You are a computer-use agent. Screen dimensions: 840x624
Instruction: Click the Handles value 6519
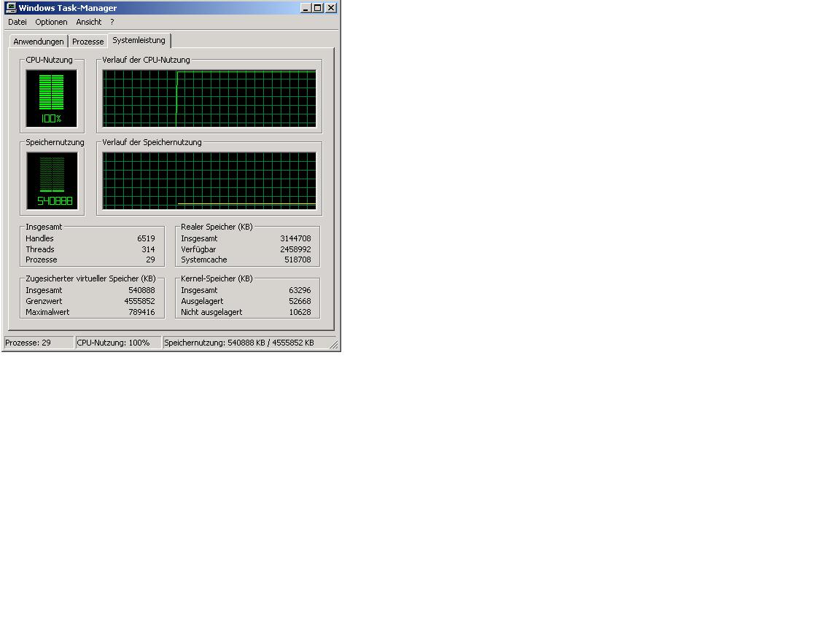pyautogui.click(x=146, y=238)
